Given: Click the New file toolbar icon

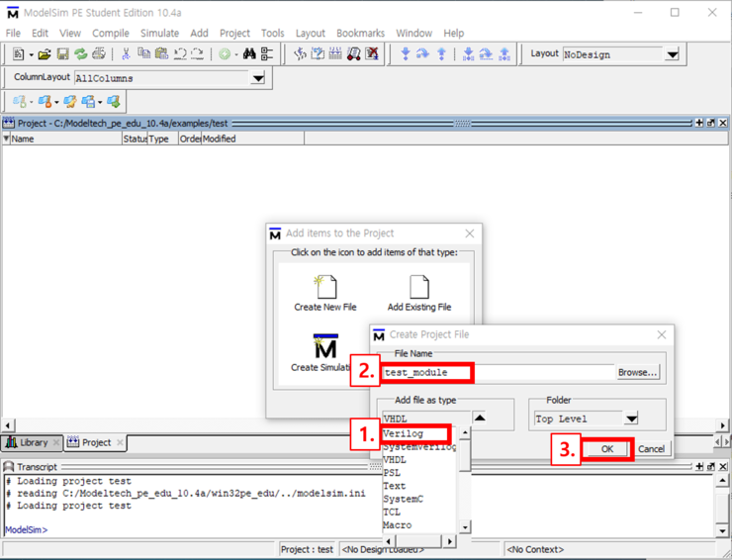Looking at the screenshot, I should pos(18,54).
